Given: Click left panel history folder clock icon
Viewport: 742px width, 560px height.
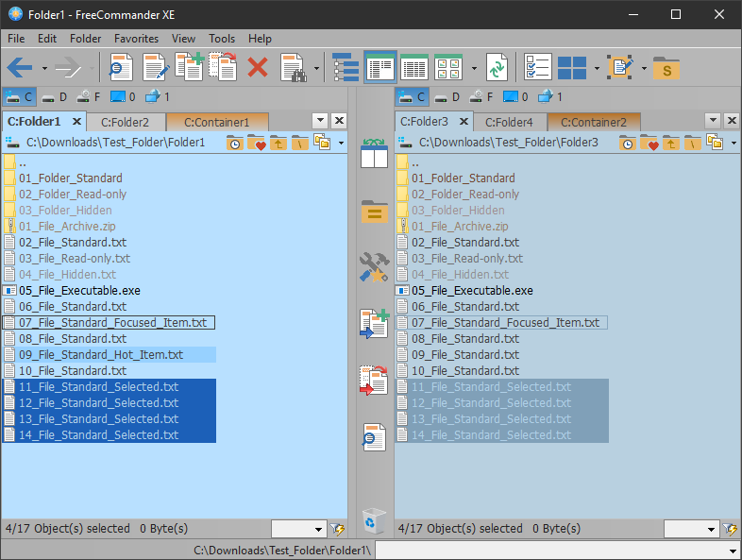Looking at the screenshot, I should (x=235, y=143).
